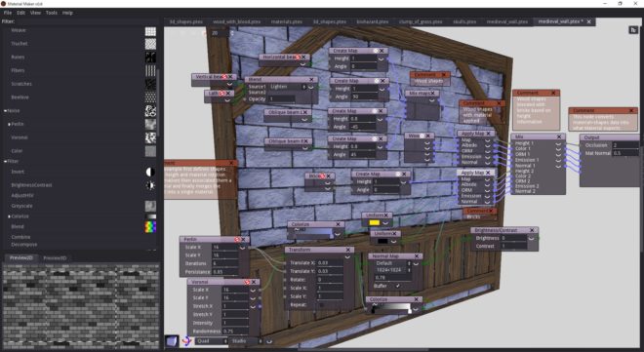Click red randomize icon on Voronoi node
The height and width of the screenshot is (352, 644).
point(247,282)
